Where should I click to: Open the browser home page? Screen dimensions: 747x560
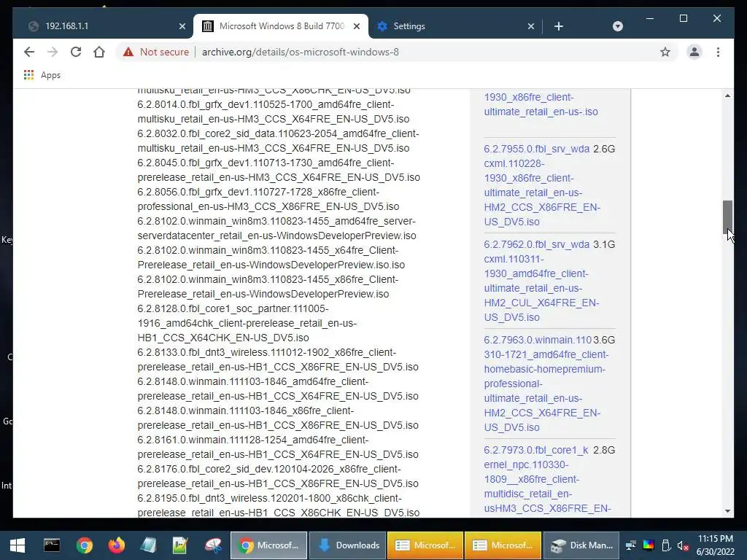(x=99, y=52)
